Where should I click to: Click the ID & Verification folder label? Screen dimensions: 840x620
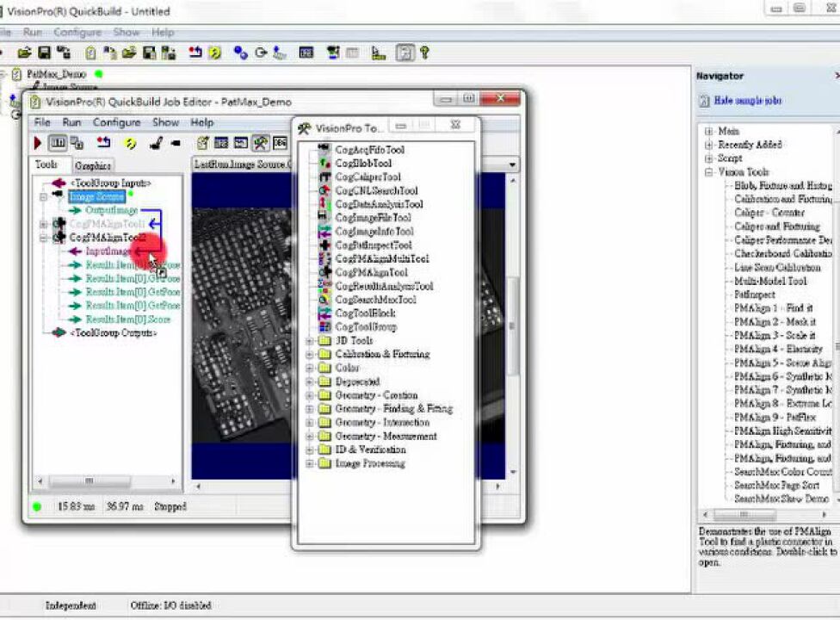(x=370, y=449)
